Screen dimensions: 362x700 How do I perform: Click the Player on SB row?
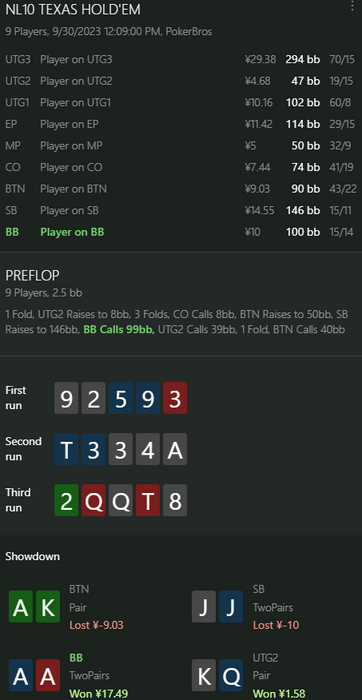pyautogui.click(x=181, y=210)
